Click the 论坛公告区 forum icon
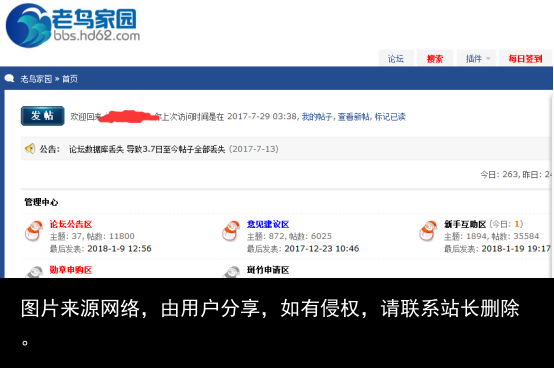554x368 pixels. 34,231
